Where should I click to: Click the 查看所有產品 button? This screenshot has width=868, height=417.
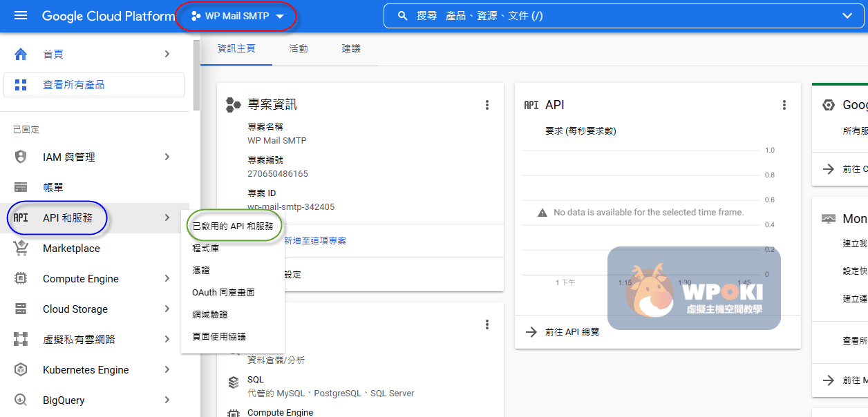(x=94, y=85)
